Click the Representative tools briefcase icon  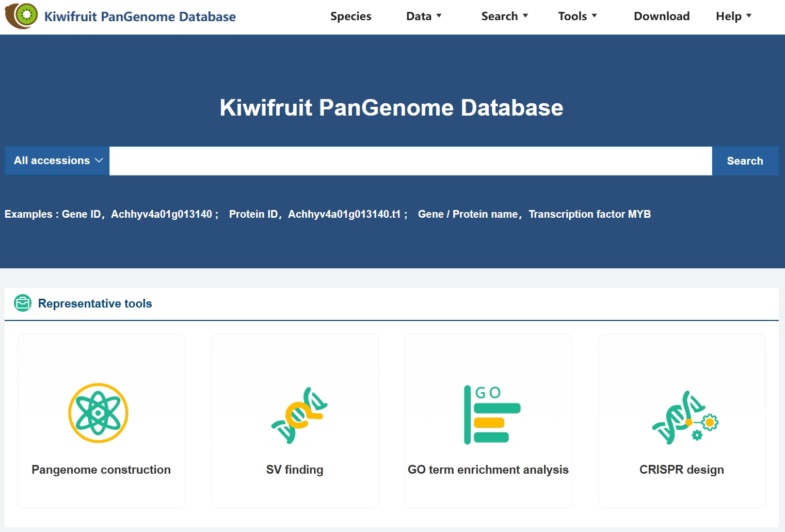pos(23,303)
